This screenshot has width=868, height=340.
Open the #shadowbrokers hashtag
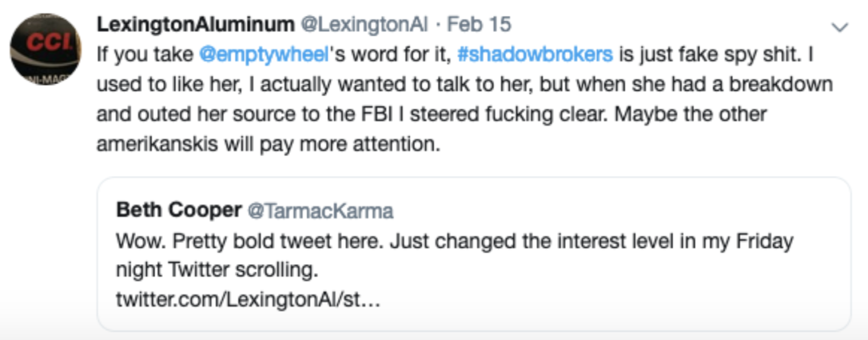coord(535,54)
